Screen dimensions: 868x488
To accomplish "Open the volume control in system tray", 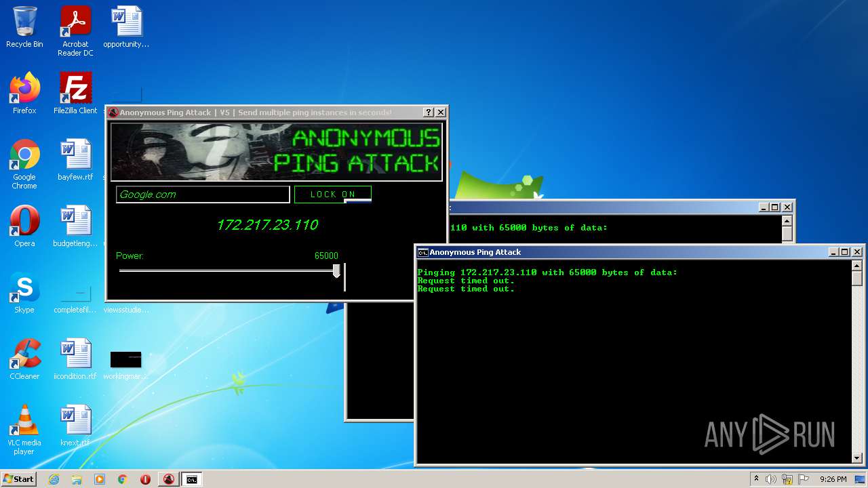I will (x=771, y=479).
